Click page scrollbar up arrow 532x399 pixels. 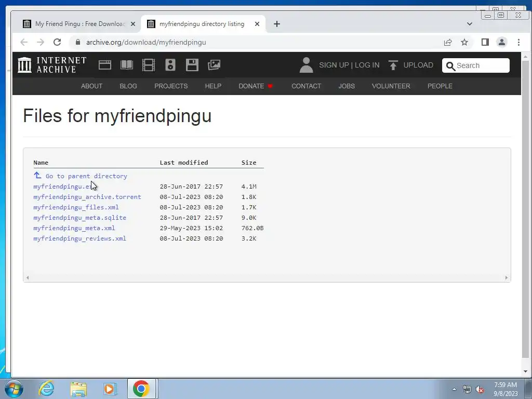[526, 57]
